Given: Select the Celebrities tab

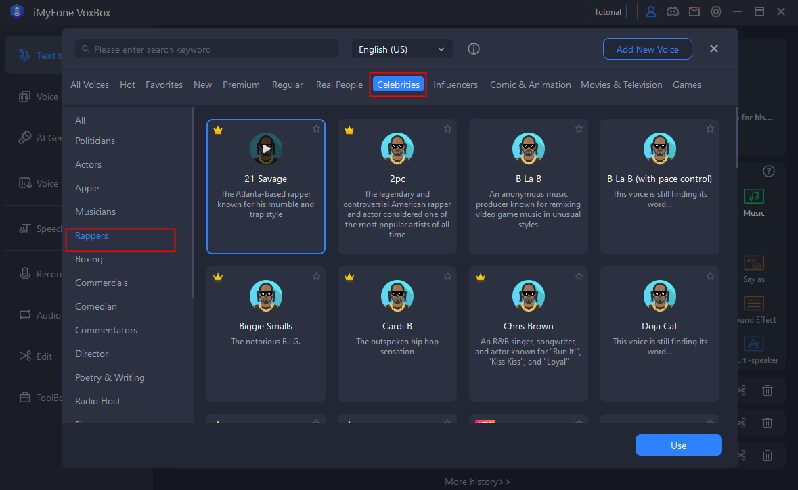Looking at the screenshot, I should tap(398, 84).
